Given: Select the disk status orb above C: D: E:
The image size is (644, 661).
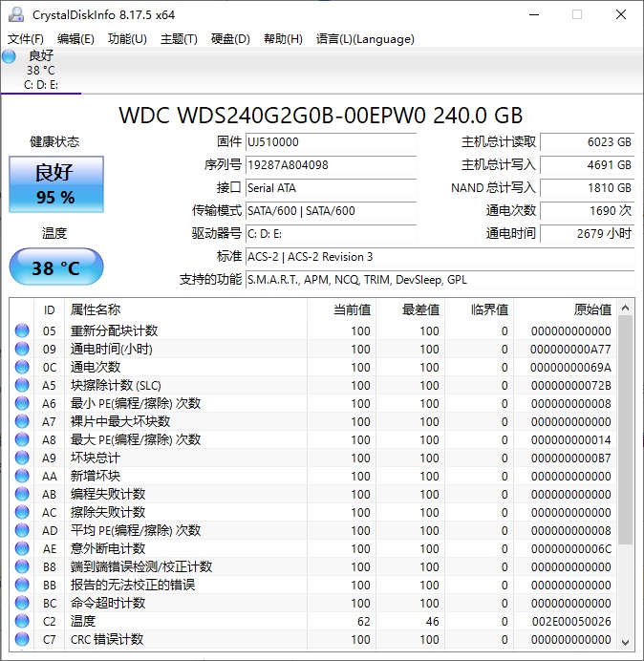Looking at the screenshot, I should click(9, 56).
